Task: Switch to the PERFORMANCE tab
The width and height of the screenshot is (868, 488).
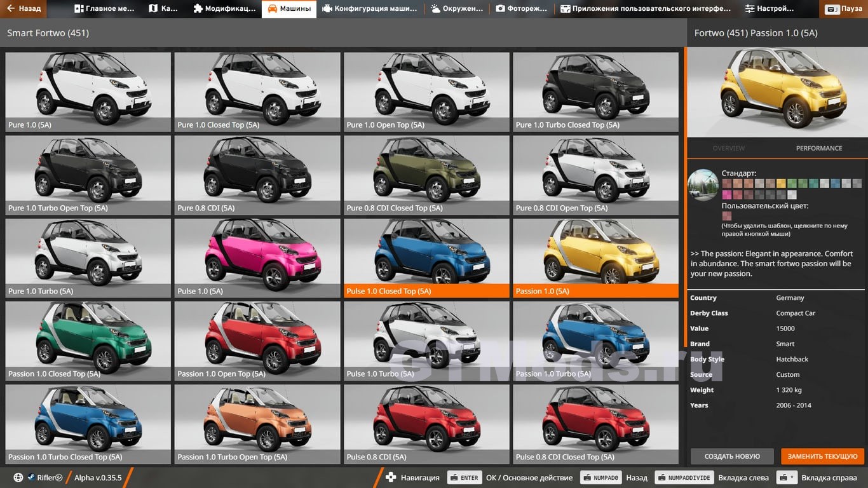Action: [819, 148]
